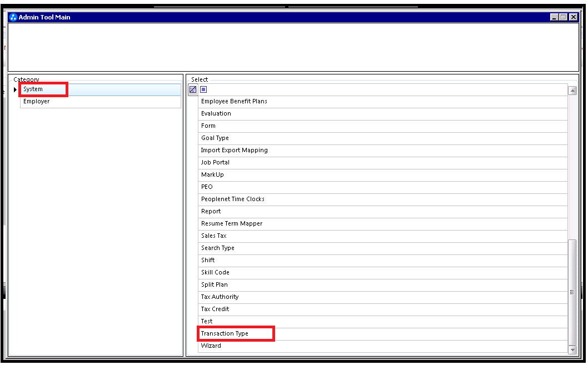588x365 pixels.
Task: Click the grid selector icon in Select panel
Action: 193,89
